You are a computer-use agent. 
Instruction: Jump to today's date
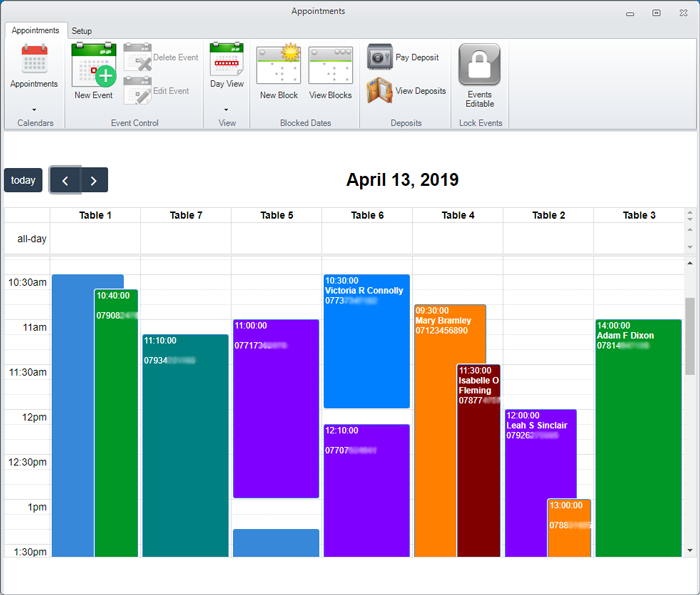pyautogui.click(x=23, y=180)
